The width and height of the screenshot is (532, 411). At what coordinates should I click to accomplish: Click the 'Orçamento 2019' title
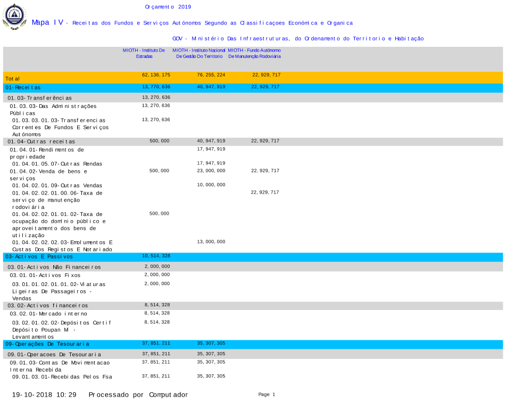(x=168, y=7)
